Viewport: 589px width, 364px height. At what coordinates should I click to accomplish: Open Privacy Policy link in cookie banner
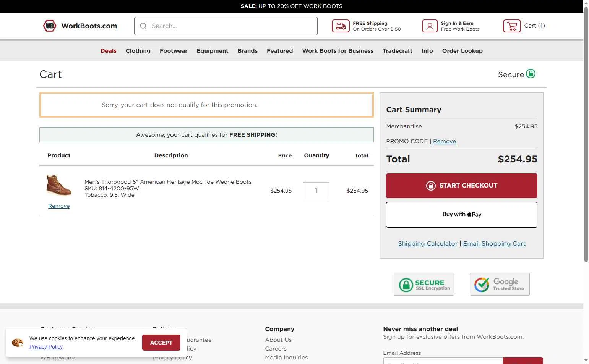pos(46,347)
